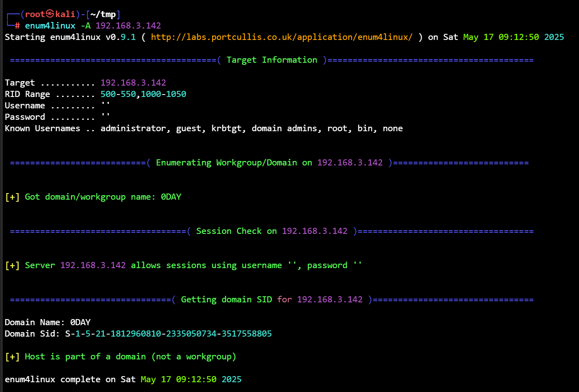The image size is (579, 392).
Task: Click the Domain Sid value S-1-5-21
Action: click(x=168, y=334)
